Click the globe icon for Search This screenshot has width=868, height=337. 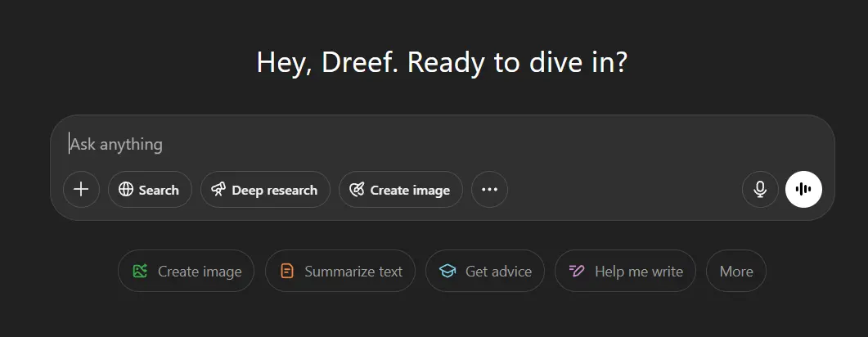126,190
